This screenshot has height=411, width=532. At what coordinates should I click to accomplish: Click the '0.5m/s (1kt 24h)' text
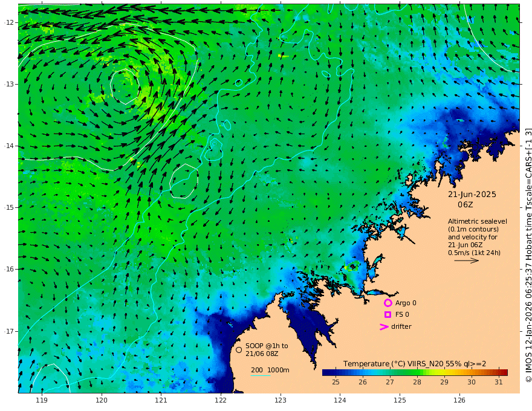(475, 253)
